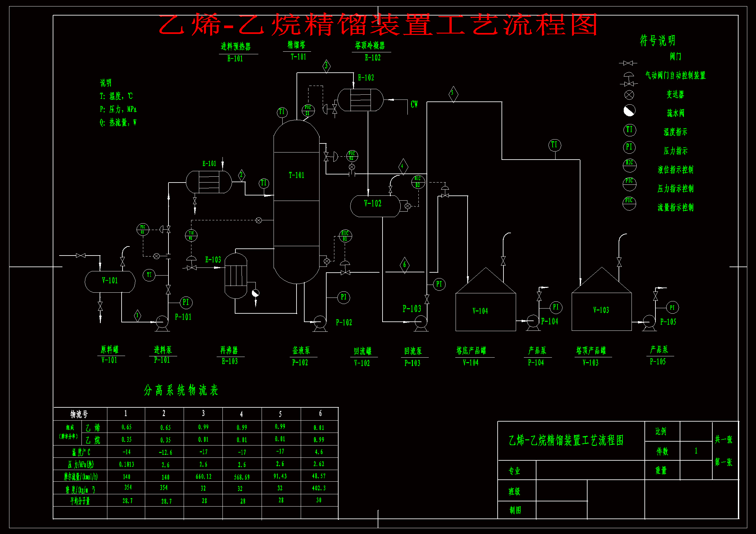Click the P-101 feed pump symbol

coord(162,321)
